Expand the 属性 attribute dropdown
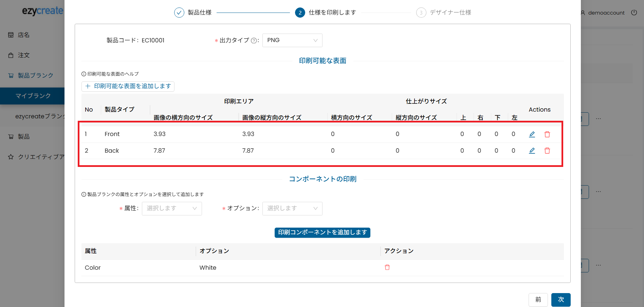This screenshot has height=307, width=644. 172,208
